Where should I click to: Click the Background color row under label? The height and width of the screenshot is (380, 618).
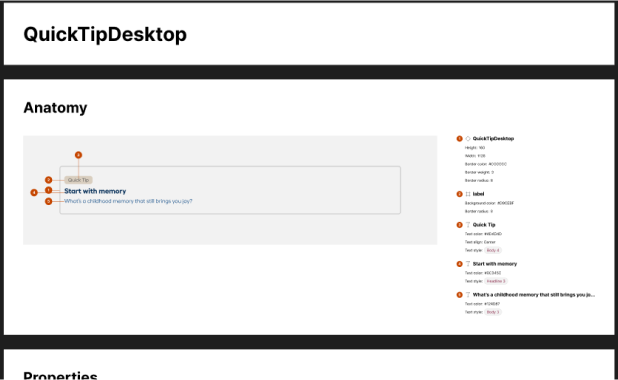489,203
